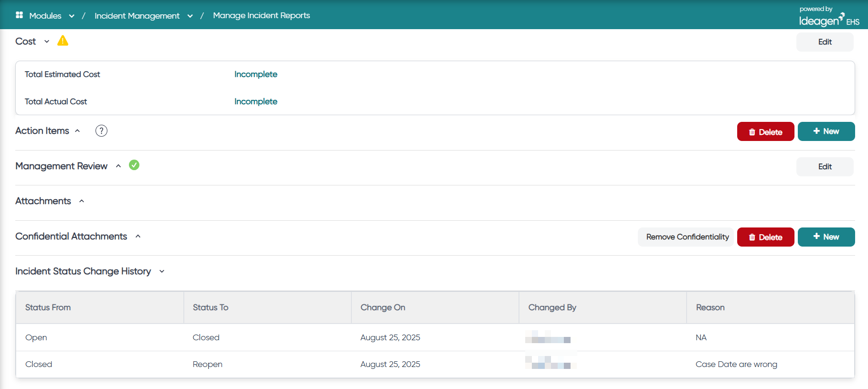Expand the Action Items section chevron
Screen dimensions: 868x389
[77, 131]
